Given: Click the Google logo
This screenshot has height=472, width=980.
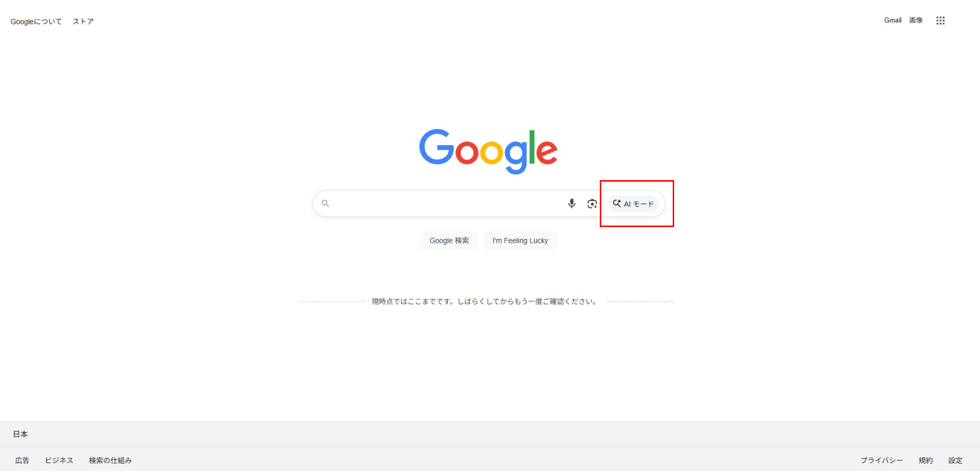Looking at the screenshot, I should coord(488,151).
